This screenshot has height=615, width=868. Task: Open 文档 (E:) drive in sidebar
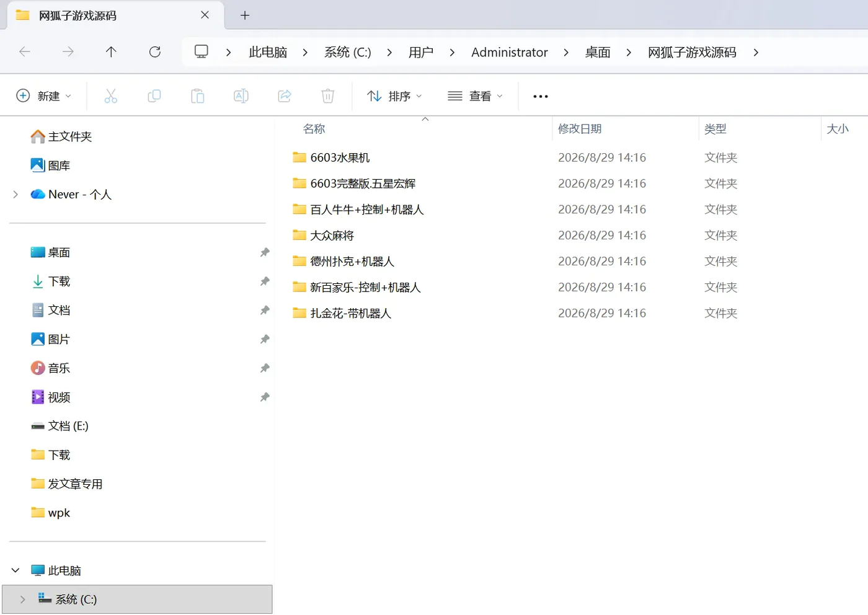tap(60, 426)
